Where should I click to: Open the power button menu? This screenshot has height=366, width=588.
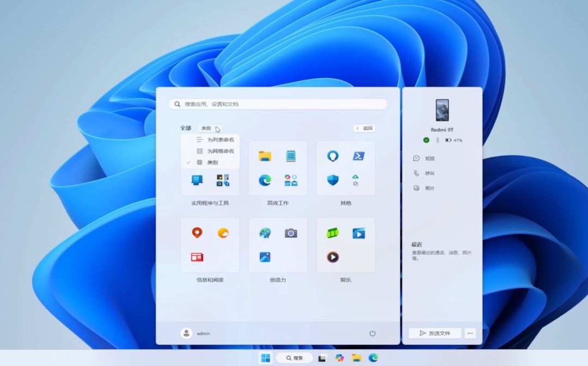pos(372,333)
